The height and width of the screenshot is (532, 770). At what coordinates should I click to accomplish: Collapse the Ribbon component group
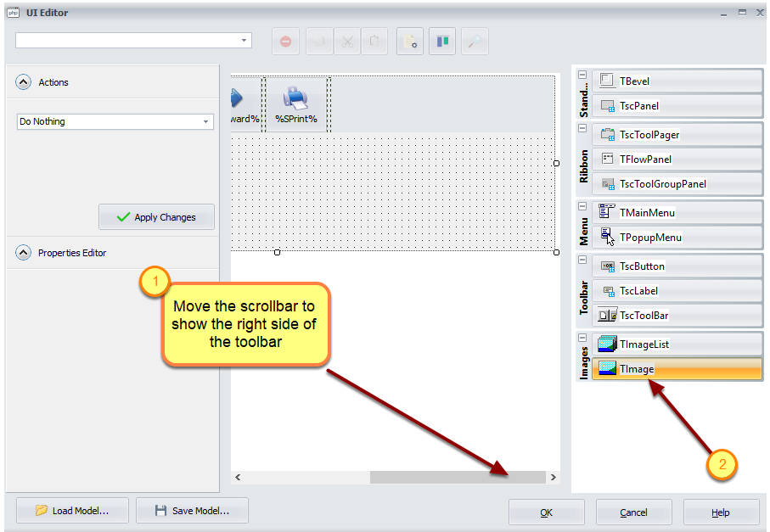[x=582, y=128]
